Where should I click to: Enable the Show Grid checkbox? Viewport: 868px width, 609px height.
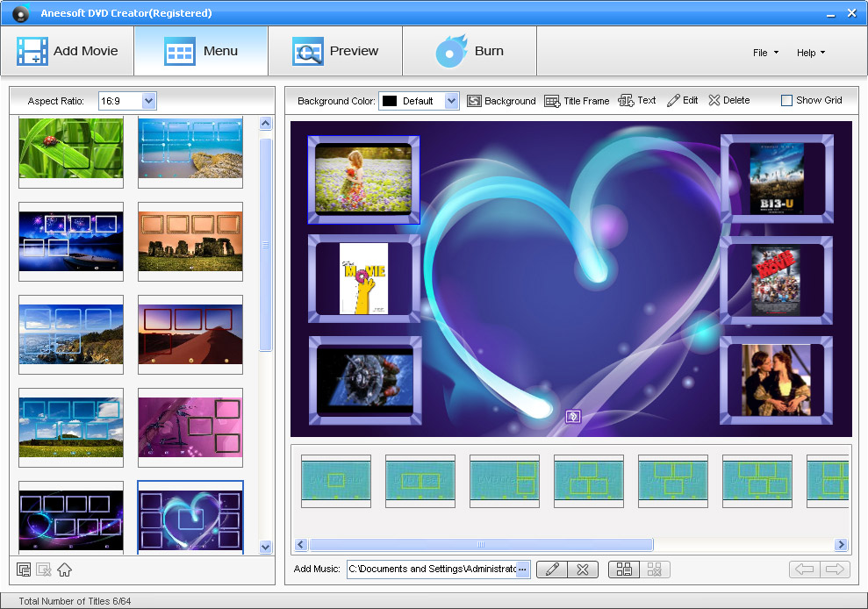click(x=786, y=101)
